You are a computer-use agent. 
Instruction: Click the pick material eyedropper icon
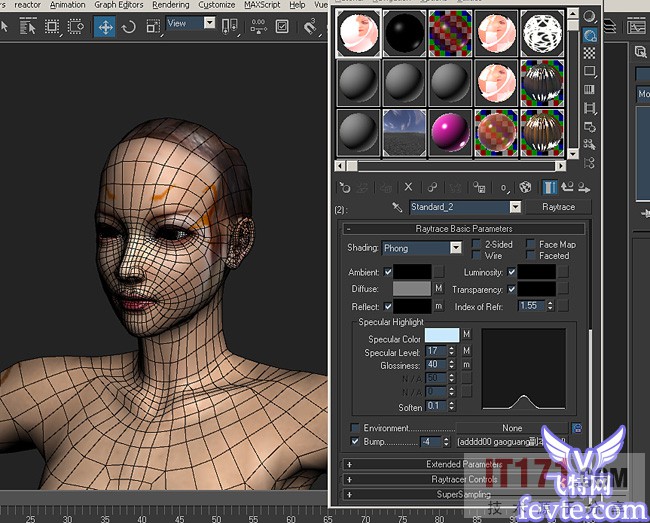tap(397, 207)
